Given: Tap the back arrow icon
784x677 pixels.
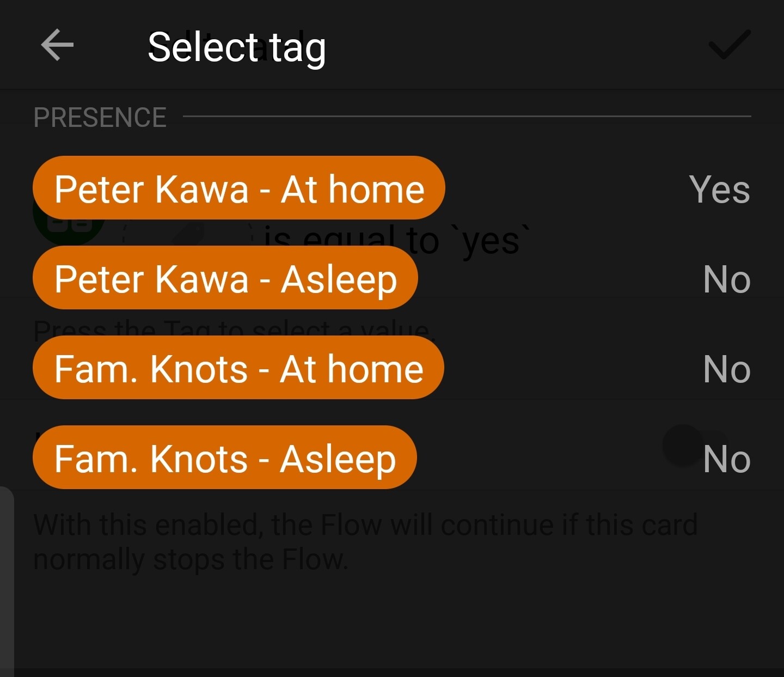Looking at the screenshot, I should [57, 45].
